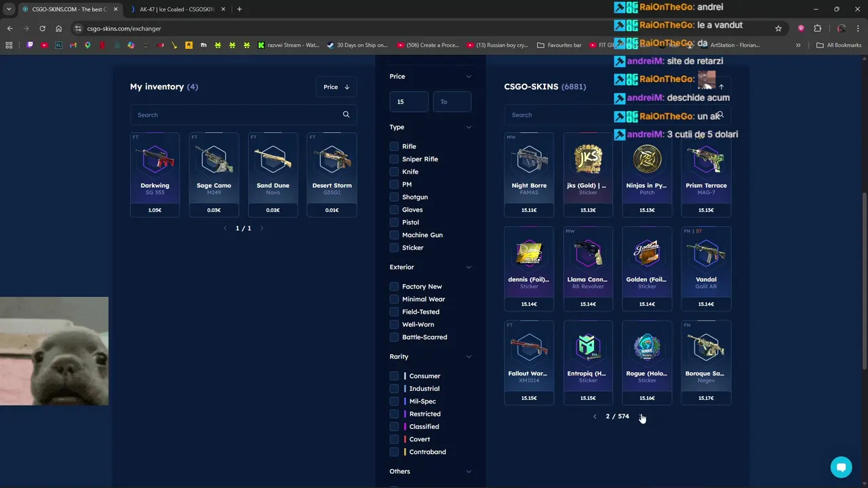Open the Steam 30 Days on Ship bookmark
The image size is (868, 488).
pos(357,45)
